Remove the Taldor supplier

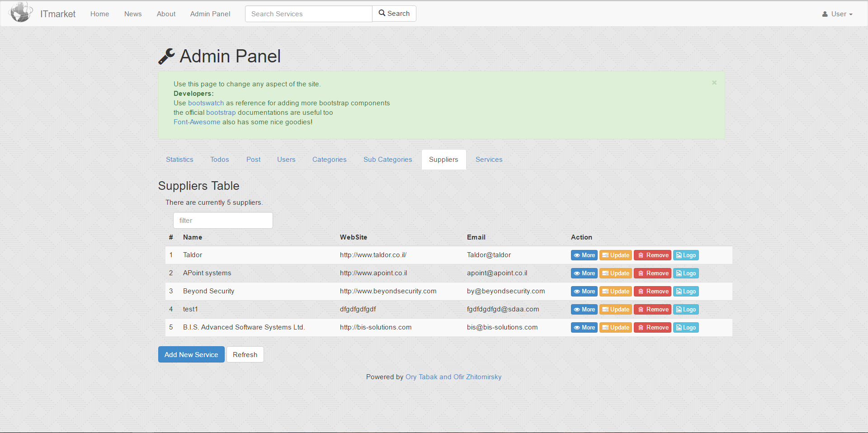point(652,255)
